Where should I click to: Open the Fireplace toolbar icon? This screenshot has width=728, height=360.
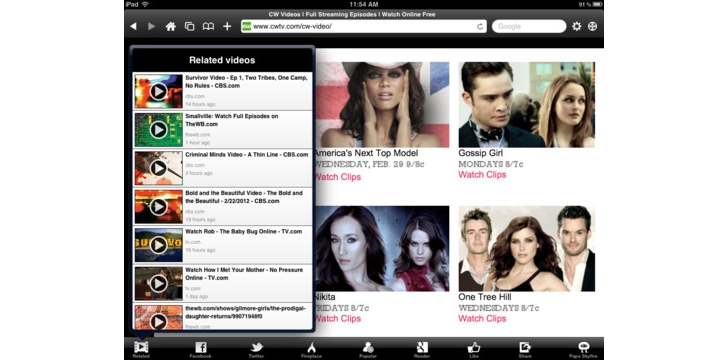pyautogui.click(x=312, y=349)
